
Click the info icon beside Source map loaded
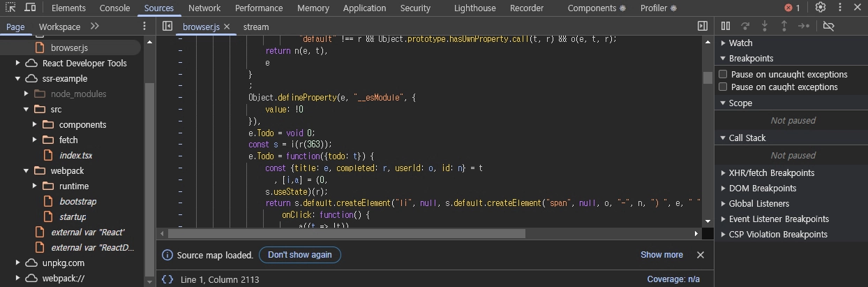click(167, 255)
